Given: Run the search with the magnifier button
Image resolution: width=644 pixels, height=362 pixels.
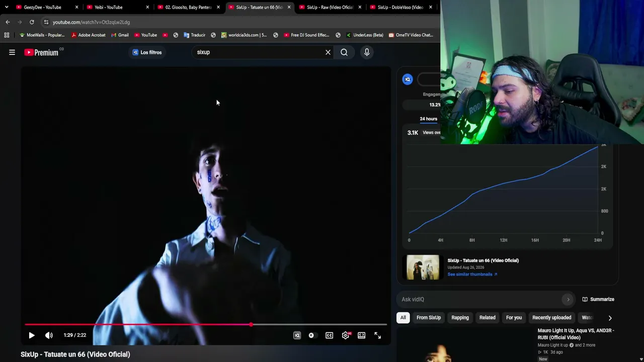Looking at the screenshot, I should click(344, 52).
